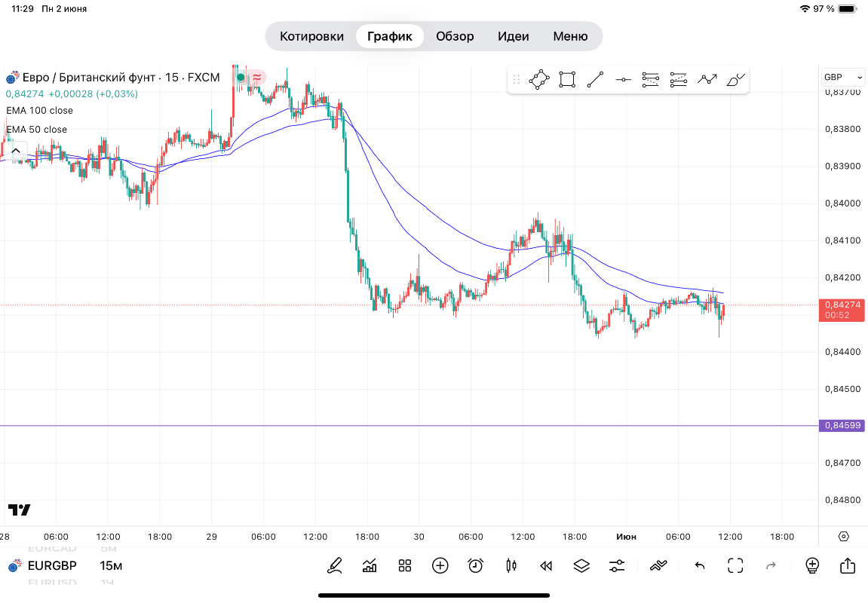868x603 pixels.
Task: Go to the Идеи tab
Action: [x=513, y=36]
